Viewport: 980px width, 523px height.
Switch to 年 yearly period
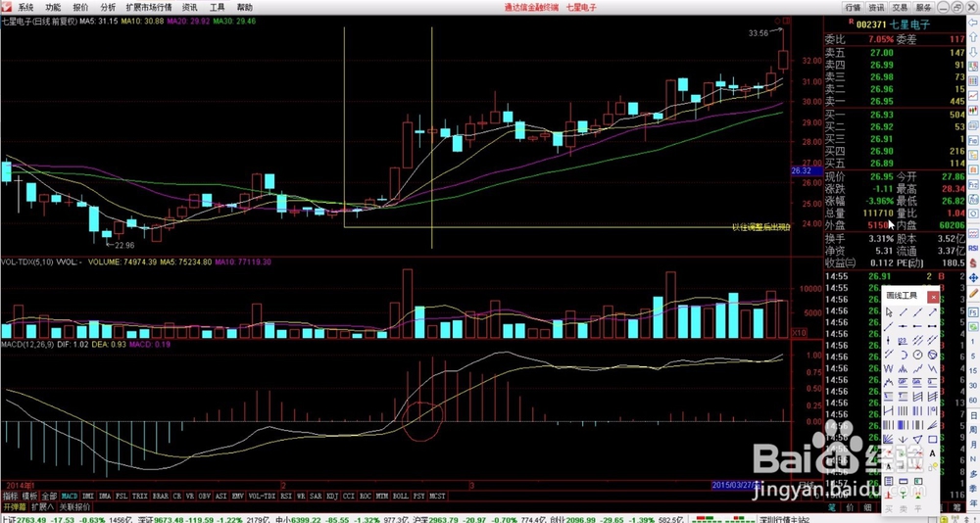pyautogui.click(x=973, y=503)
